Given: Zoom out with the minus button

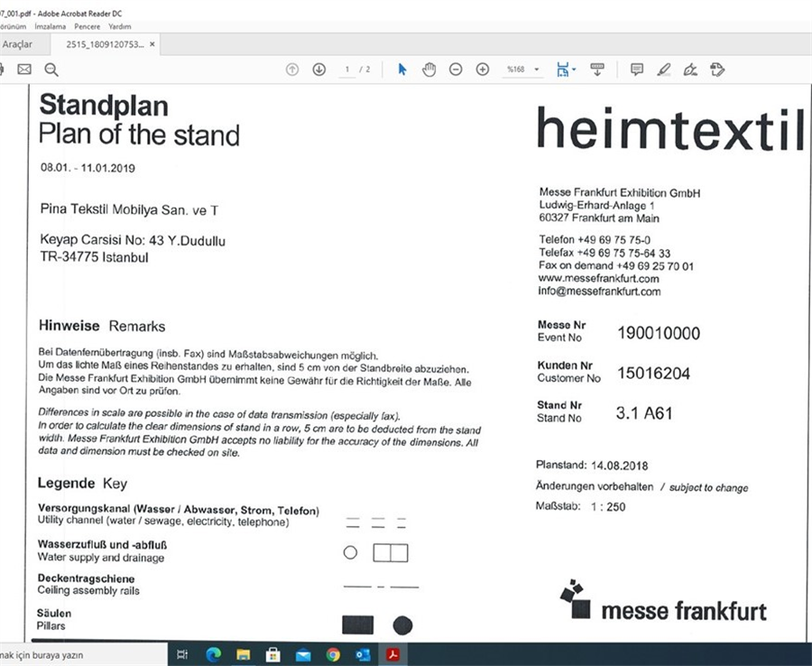Looking at the screenshot, I should point(456,69).
